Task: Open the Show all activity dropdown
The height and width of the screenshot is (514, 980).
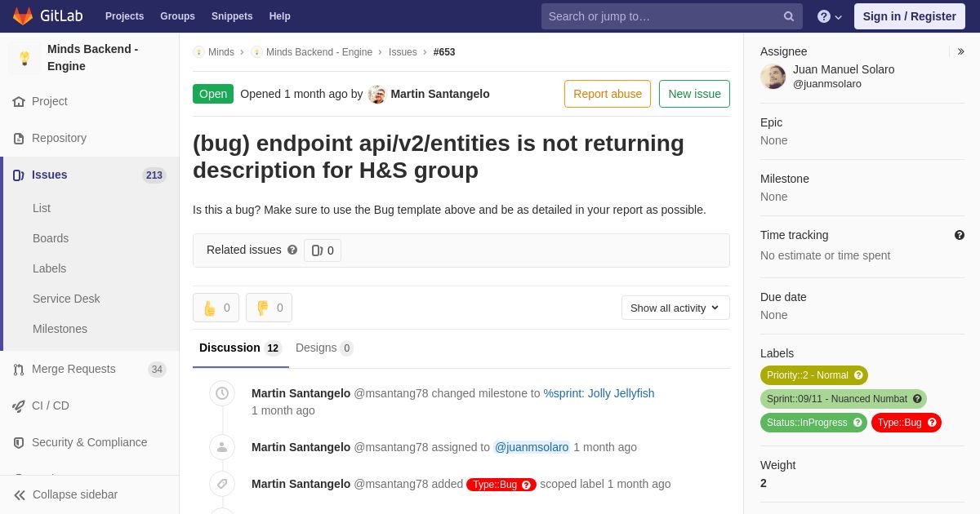Action: coord(675,308)
